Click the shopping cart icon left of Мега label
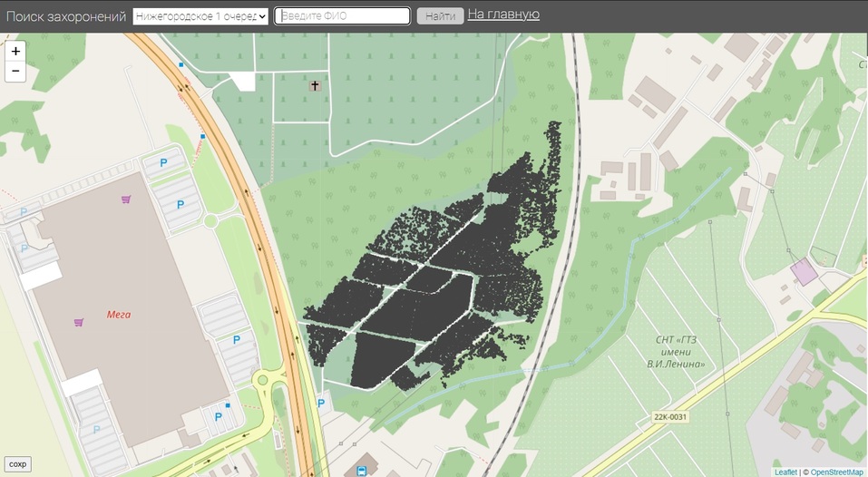Screen dimensions: 868x477 coord(79,322)
